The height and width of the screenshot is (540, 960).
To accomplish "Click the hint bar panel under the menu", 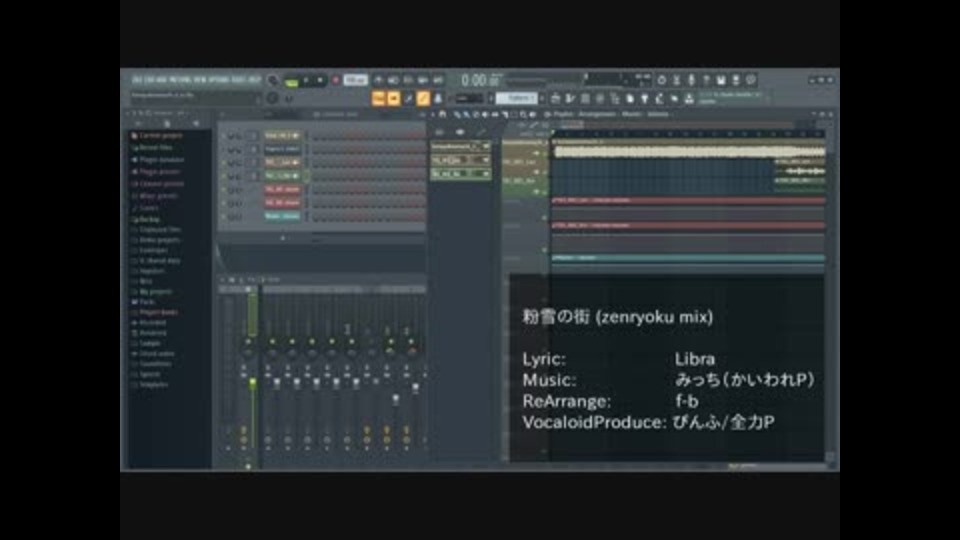I will (x=196, y=96).
